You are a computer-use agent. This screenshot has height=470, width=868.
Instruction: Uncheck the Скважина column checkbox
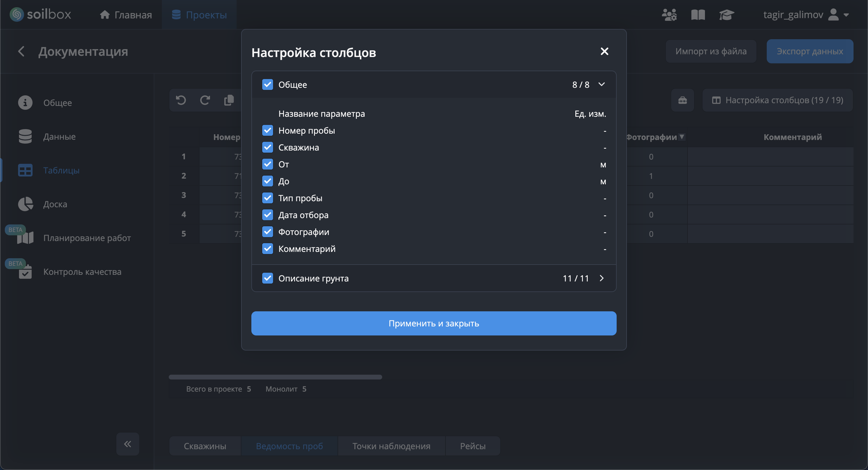click(268, 147)
